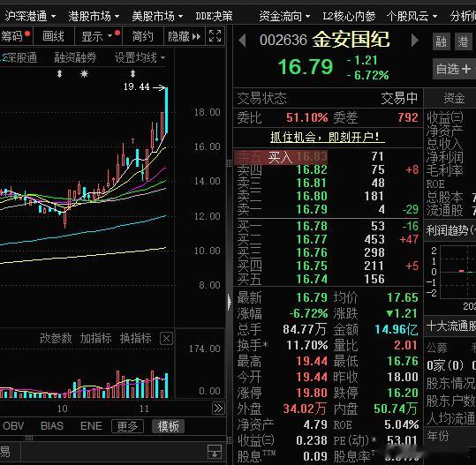
Task: Click the 内盘 value 50.74万
Action: pyautogui.click(x=396, y=409)
